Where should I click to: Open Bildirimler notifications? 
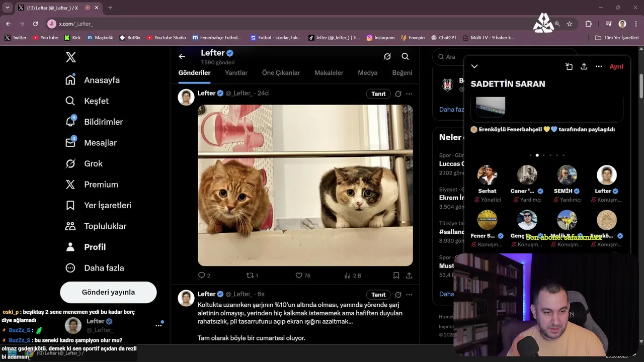click(95, 122)
